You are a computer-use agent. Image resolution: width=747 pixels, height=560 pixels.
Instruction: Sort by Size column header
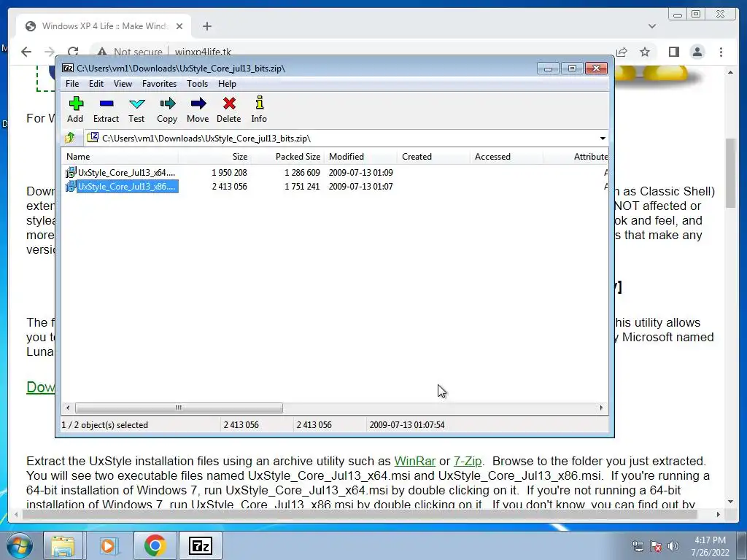point(214,157)
